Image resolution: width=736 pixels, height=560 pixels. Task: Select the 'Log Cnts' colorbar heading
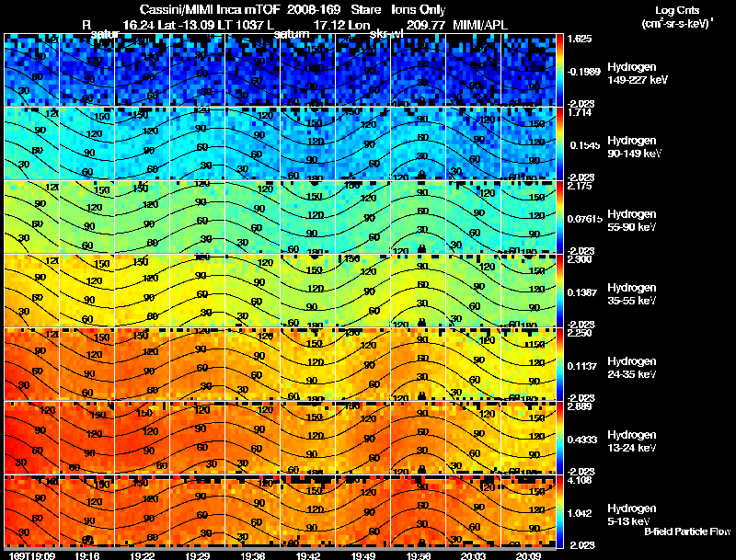[677, 10]
